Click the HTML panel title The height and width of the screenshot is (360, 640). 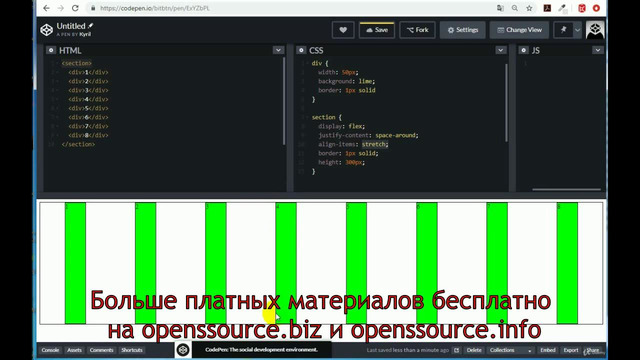coord(70,50)
